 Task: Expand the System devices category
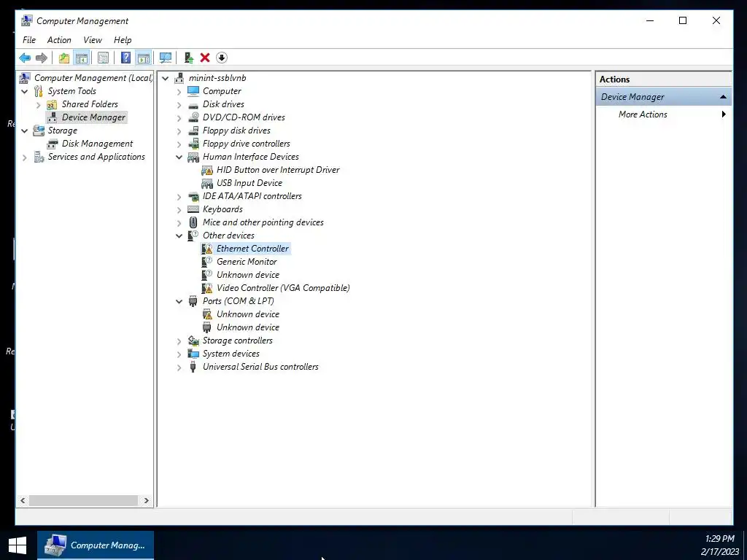(x=179, y=354)
